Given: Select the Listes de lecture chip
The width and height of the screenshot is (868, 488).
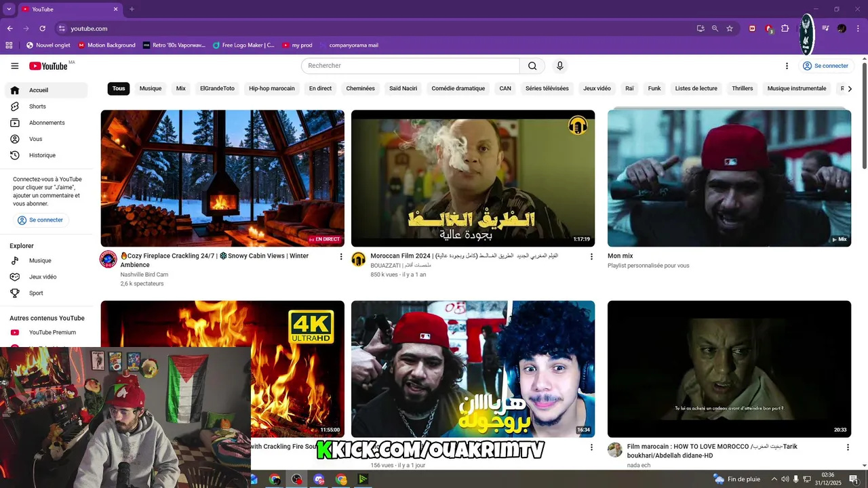Looking at the screenshot, I should click(x=696, y=89).
